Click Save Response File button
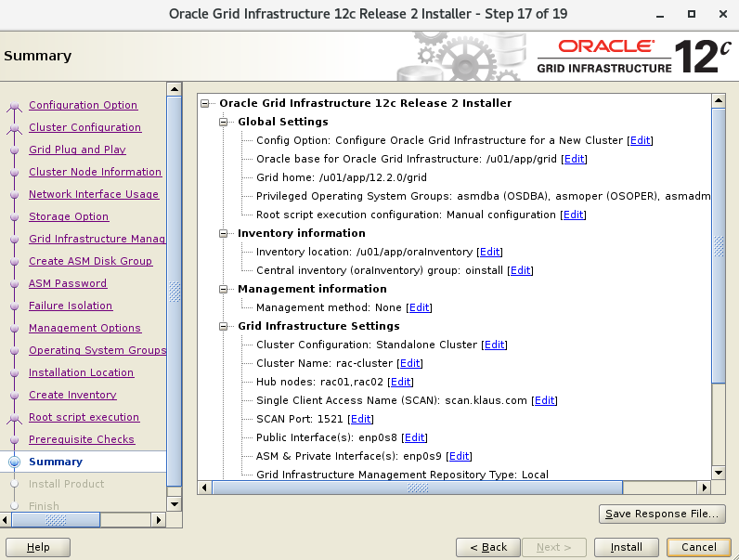This screenshot has height=560, width=739. (662, 514)
